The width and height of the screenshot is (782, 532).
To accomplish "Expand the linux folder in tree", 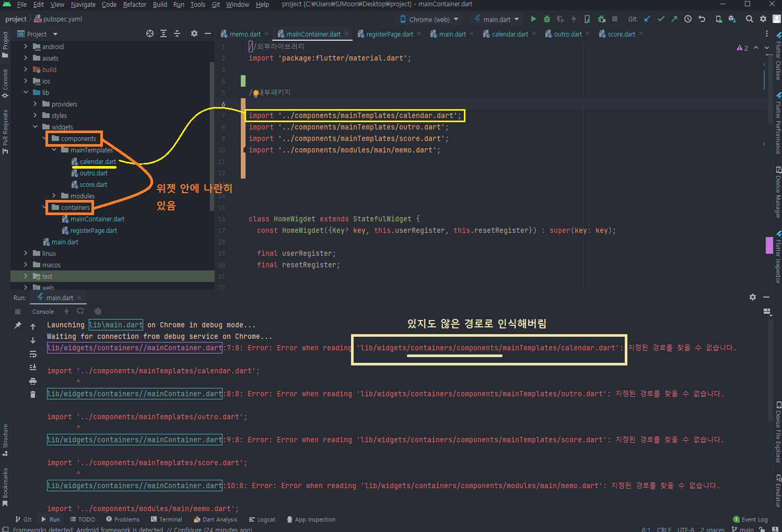I will (26, 253).
